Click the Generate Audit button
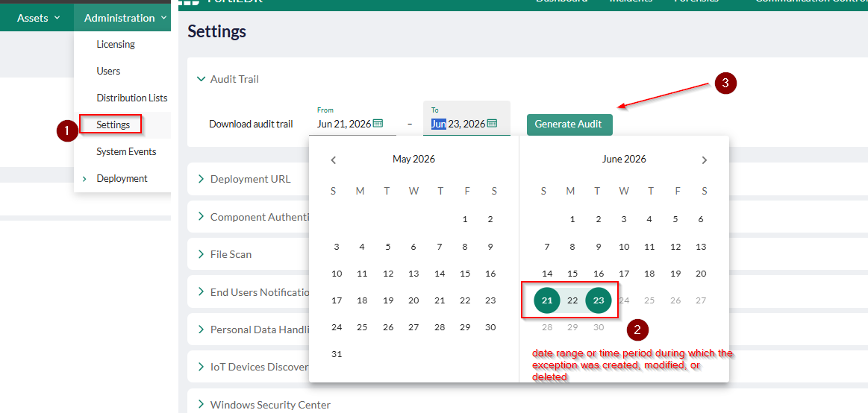This screenshot has width=868, height=413. pyautogui.click(x=569, y=124)
